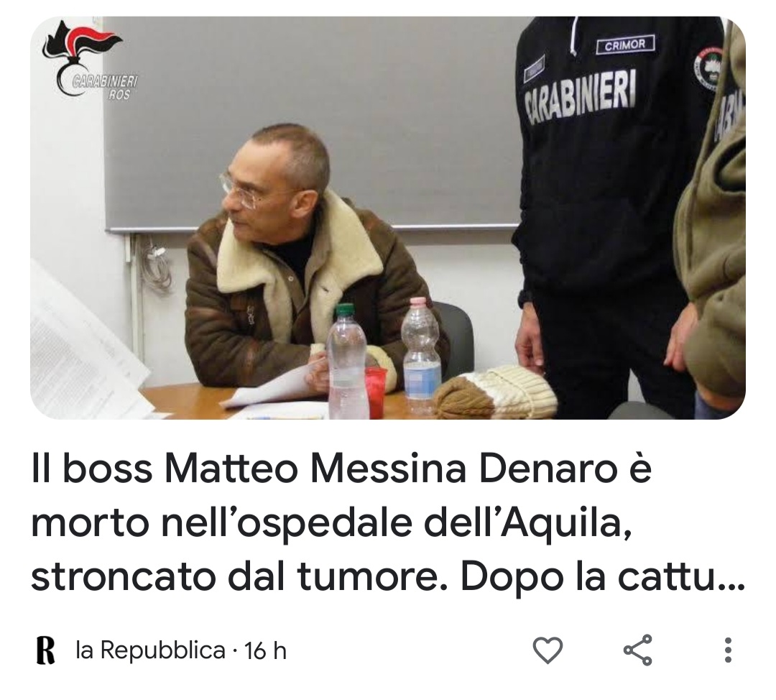Click the red plastic cup on the table
Screen dimensions: 776x700
click(376, 392)
